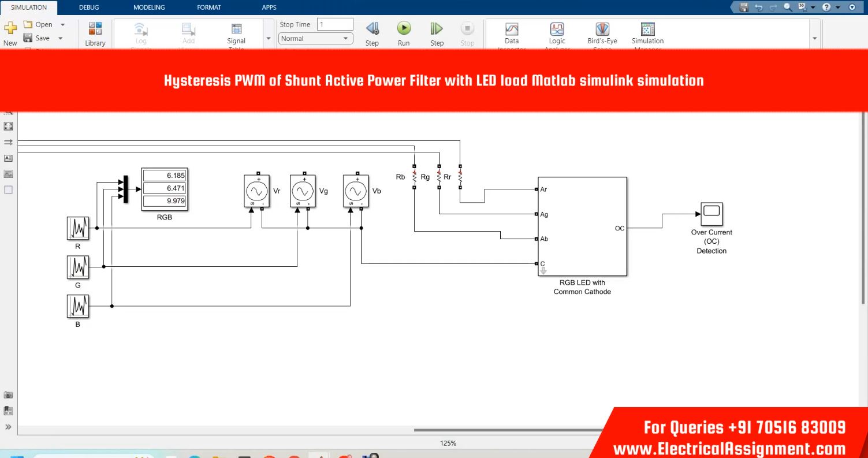Select the RGB LED with Common Cathode block
The height and width of the screenshot is (458, 868).
[x=582, y=226]
